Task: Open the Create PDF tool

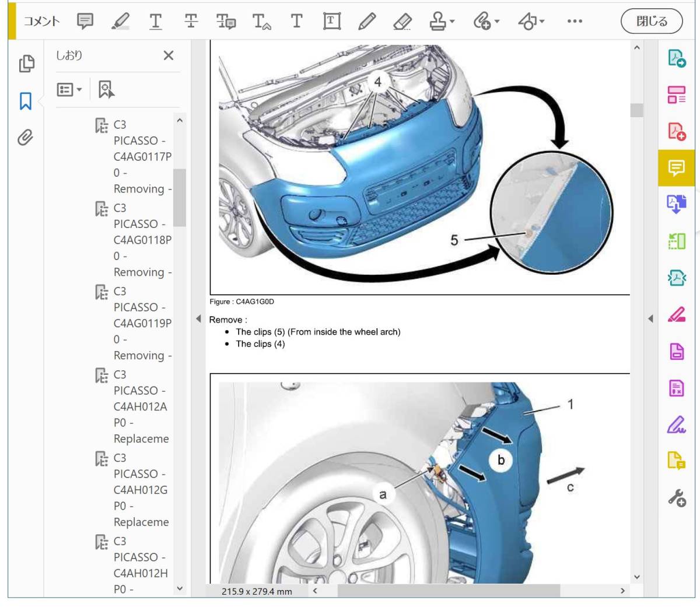Action: (677, 131)
